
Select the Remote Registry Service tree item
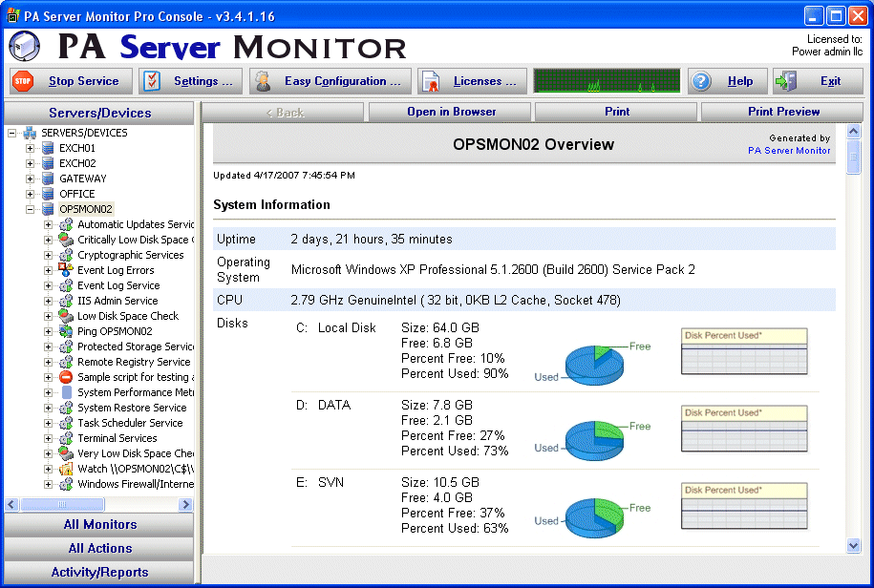tap(134, 362)
